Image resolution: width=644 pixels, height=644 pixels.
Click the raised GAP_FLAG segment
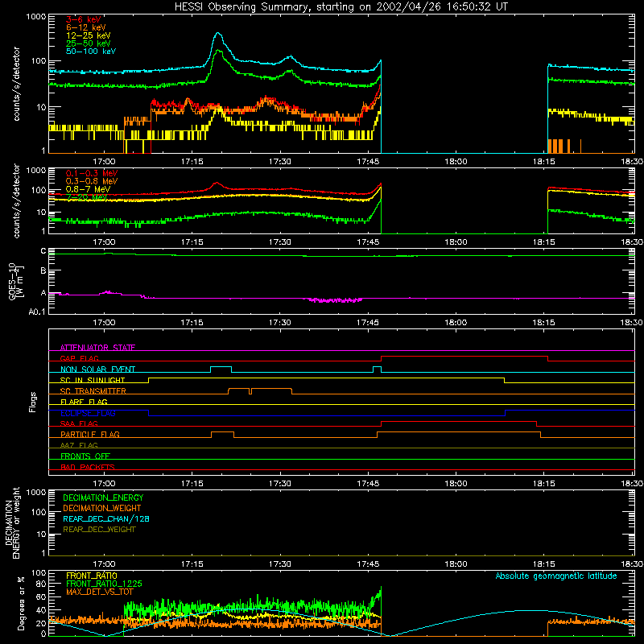(464, 357)
